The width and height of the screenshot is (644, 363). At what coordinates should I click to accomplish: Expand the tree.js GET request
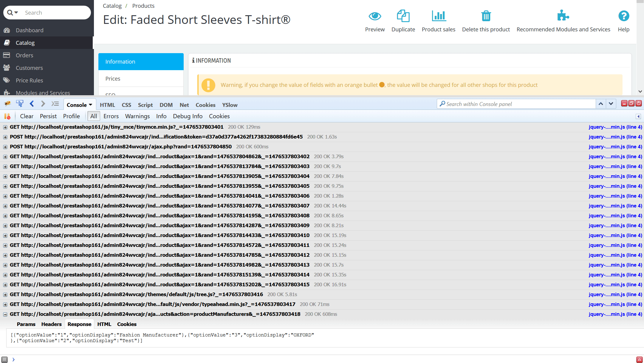(5, 295)
